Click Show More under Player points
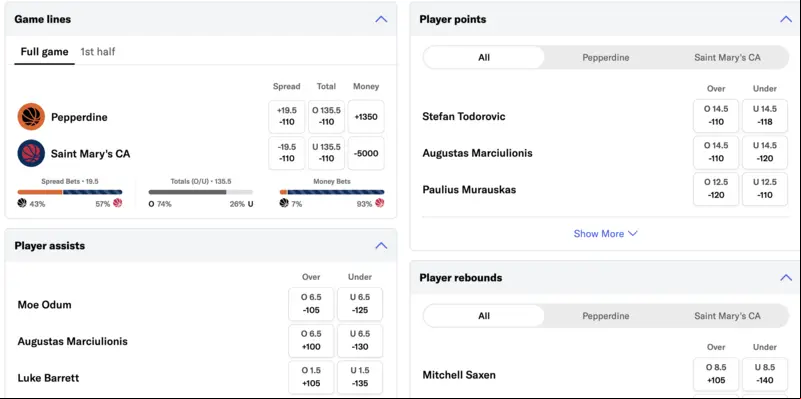The height and width of the screenshot is (399, 801). click(x=605, y=233)
